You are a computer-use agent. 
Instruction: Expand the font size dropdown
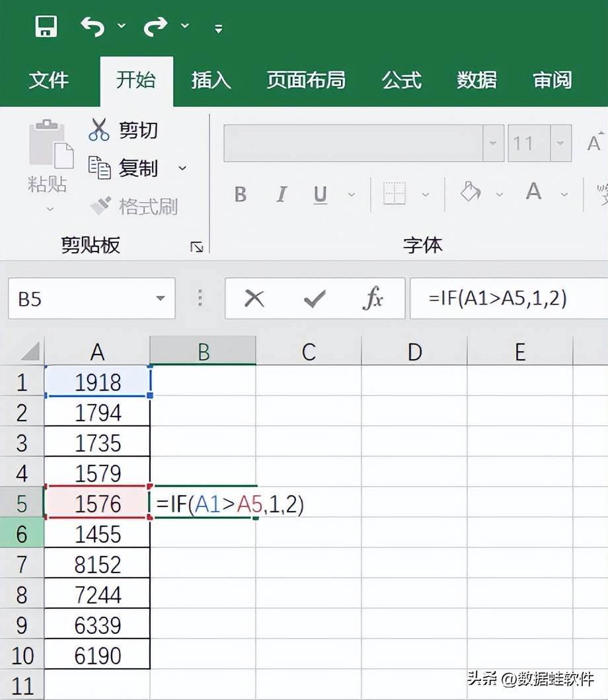coord(560,143)
